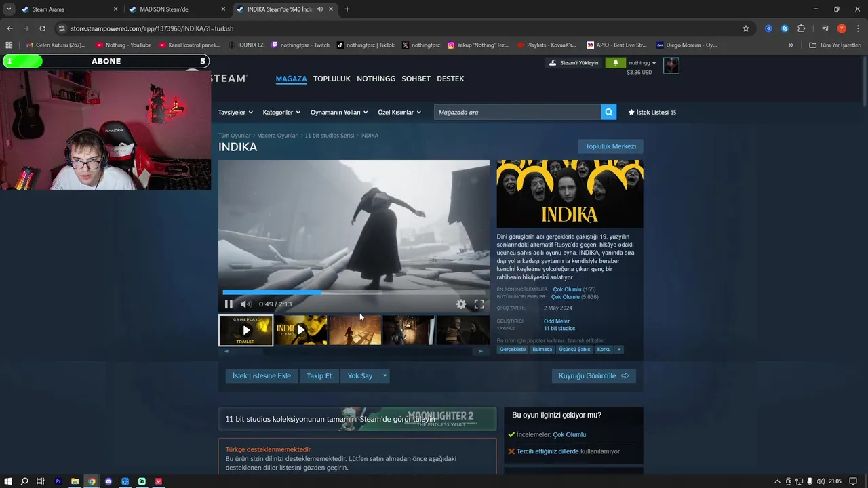Show hidden system tray icons
The image size is (868, 488).
777,481
